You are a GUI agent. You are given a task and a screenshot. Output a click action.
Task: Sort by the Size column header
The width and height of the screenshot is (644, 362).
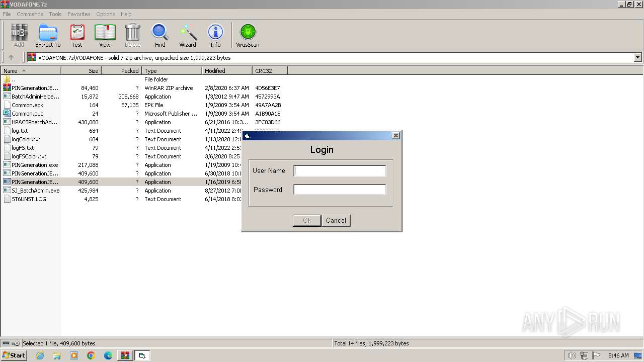[82, 71]
